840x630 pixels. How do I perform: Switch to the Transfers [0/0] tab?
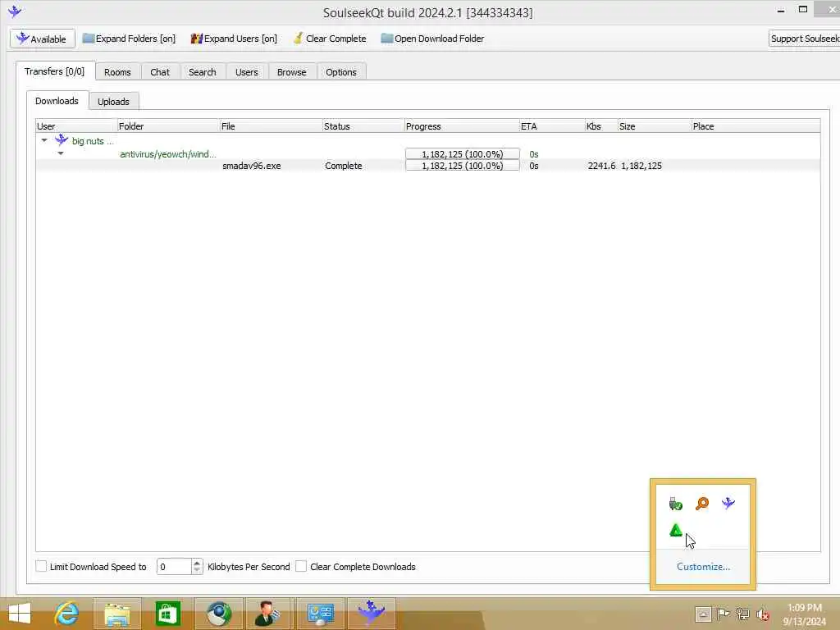point(55,71)
